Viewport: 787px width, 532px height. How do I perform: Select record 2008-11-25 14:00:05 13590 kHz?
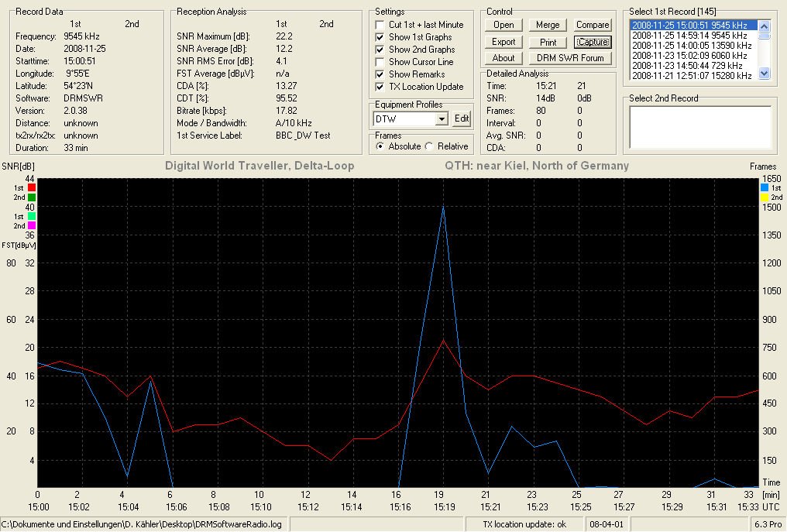(x=693, y=45)
